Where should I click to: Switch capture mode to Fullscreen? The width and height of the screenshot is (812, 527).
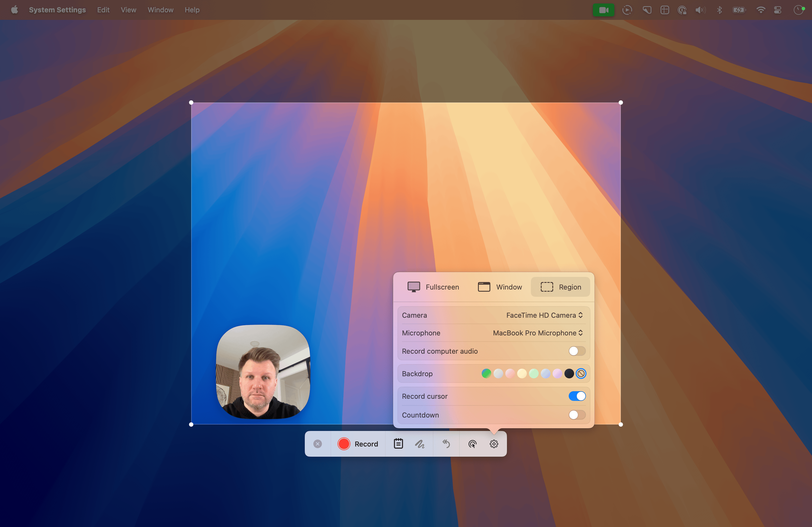433,287
